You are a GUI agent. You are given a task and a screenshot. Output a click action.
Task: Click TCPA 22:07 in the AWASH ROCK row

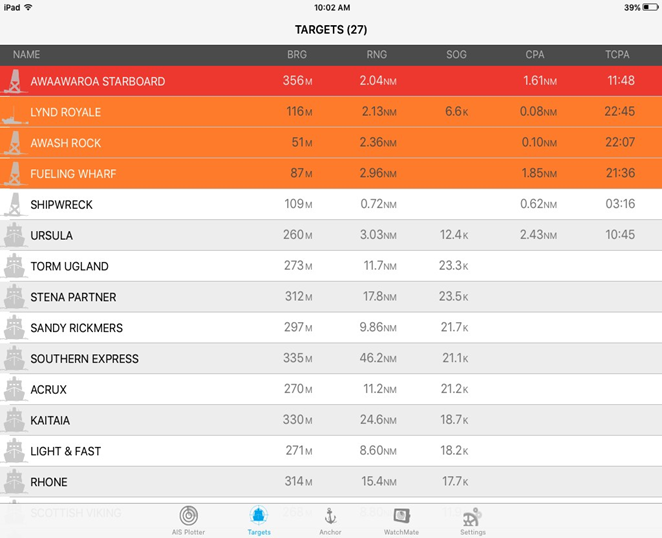click(620, 142)
